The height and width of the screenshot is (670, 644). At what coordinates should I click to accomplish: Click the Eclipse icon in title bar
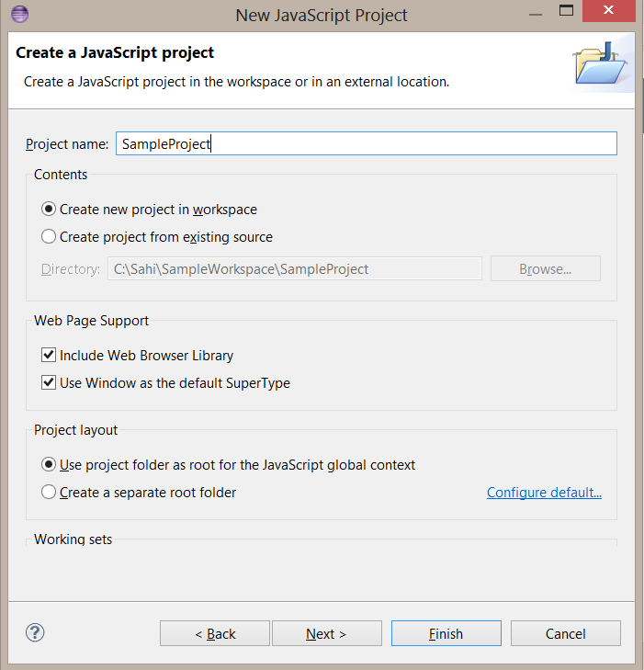pyautogui.click(x=19, y=14)
